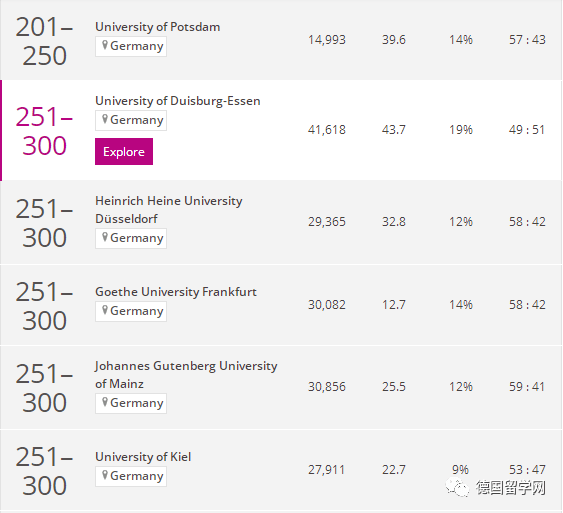
Task: Select Germany tag under Goethe University Frankfurt
Action: coord(131,311)
